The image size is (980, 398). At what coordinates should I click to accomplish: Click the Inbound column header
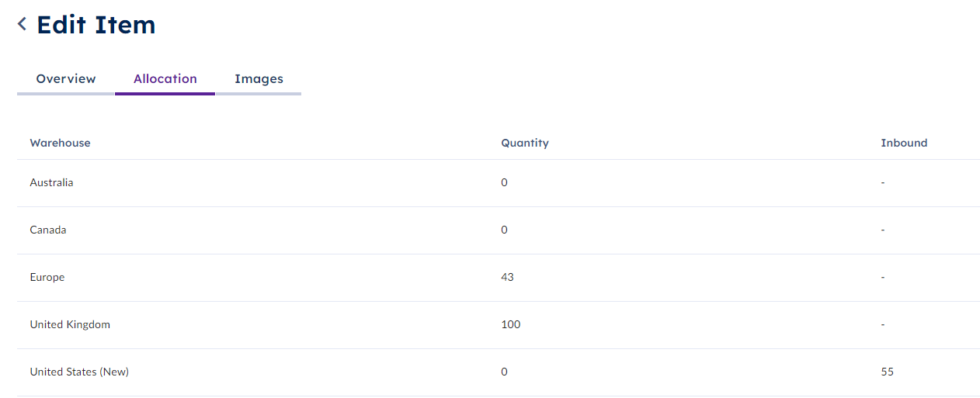click(904, 143)
